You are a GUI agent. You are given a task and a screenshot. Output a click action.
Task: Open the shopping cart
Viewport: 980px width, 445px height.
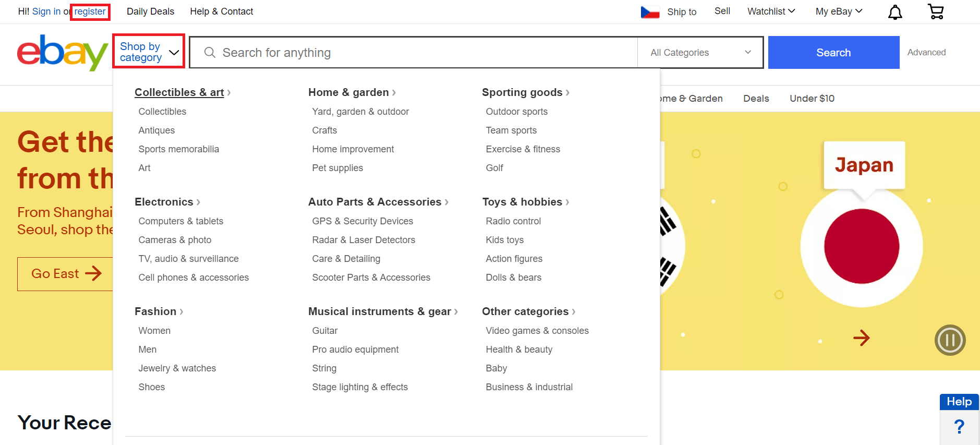point(936,11)
